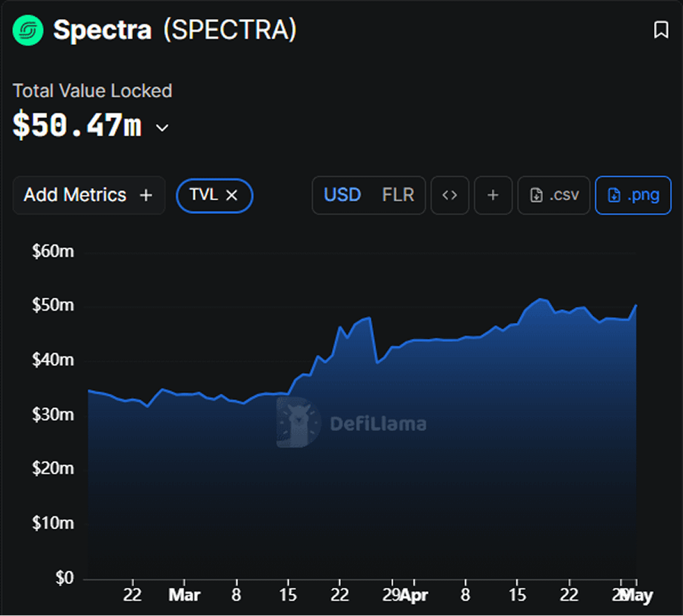This screenshot has height=616, width=683.
Task: Click the $60m y-axis label
Action: (53, 251)
